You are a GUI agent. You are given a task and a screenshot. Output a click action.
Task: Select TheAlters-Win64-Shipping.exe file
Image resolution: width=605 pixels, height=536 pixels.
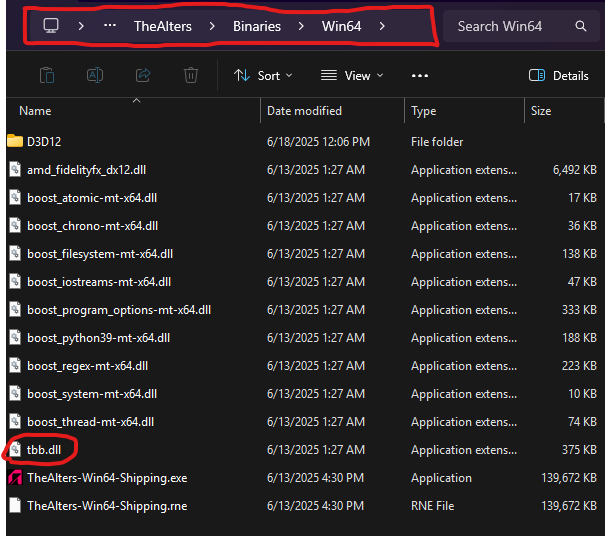(107, 478)
